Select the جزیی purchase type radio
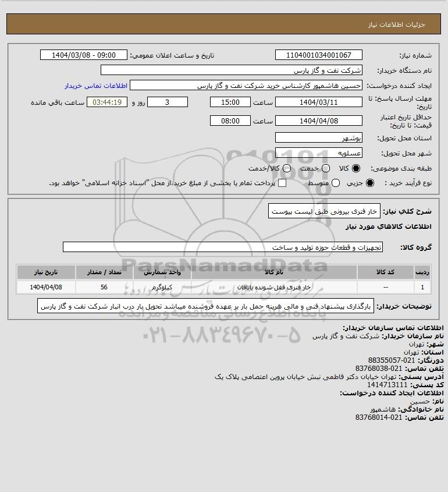448x492 pixels. click(370, 183)
